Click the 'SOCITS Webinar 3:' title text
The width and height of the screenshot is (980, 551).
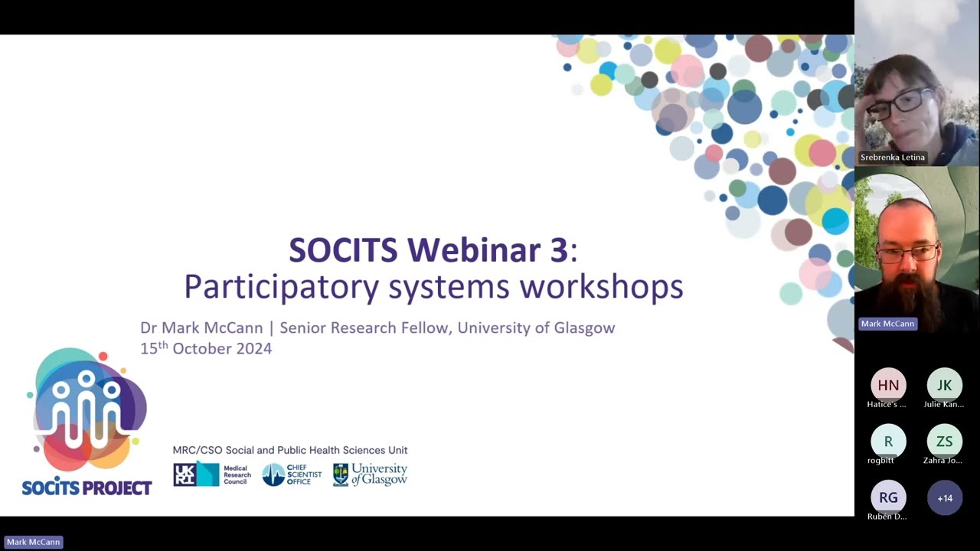click(x=433, y=250)
